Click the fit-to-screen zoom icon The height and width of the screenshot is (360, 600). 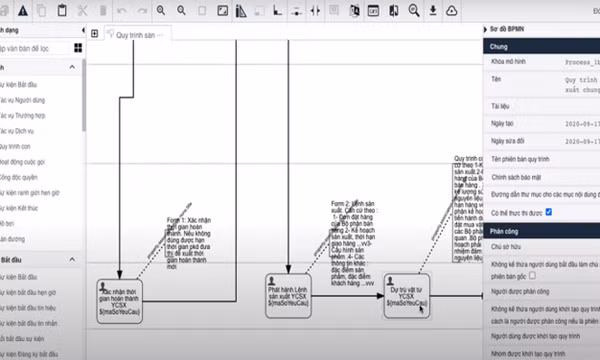coord(222,11)
